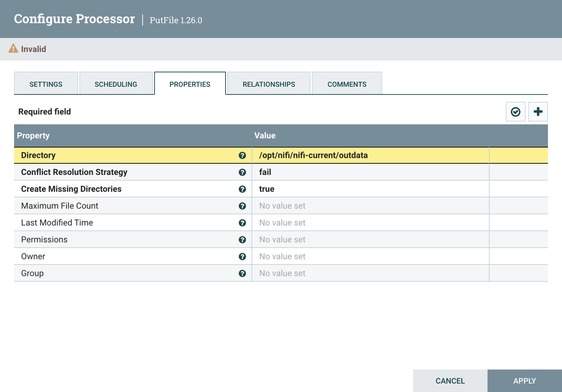Select the Last Modified Time property name
Viewport: 562px width, 392px height.
click(57, 223)
